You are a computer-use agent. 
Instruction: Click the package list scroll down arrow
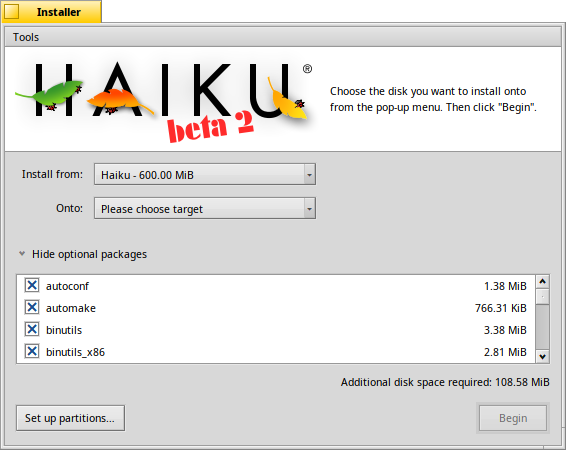pos(543,357)
